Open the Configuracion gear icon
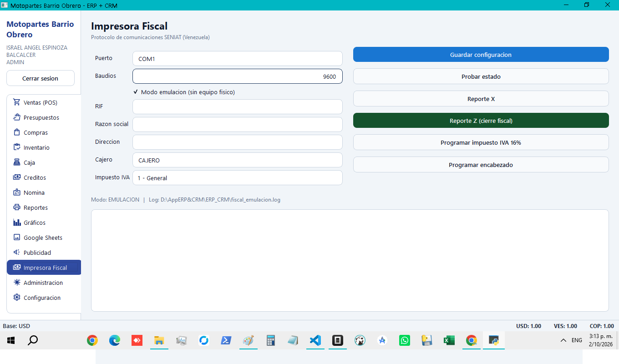The image size is (619, 364). (17, 298)
